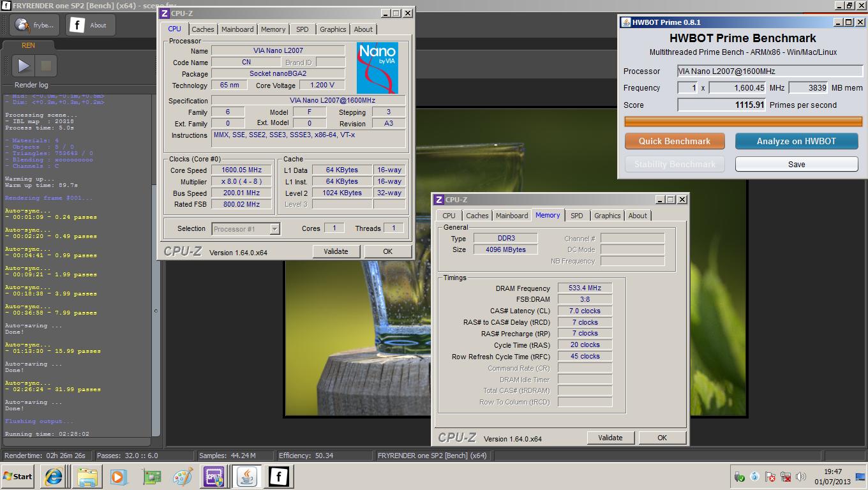Click the HWBOT frequency field 1,600.45
This screenshot has width=868, height=490.
point(737,88)
